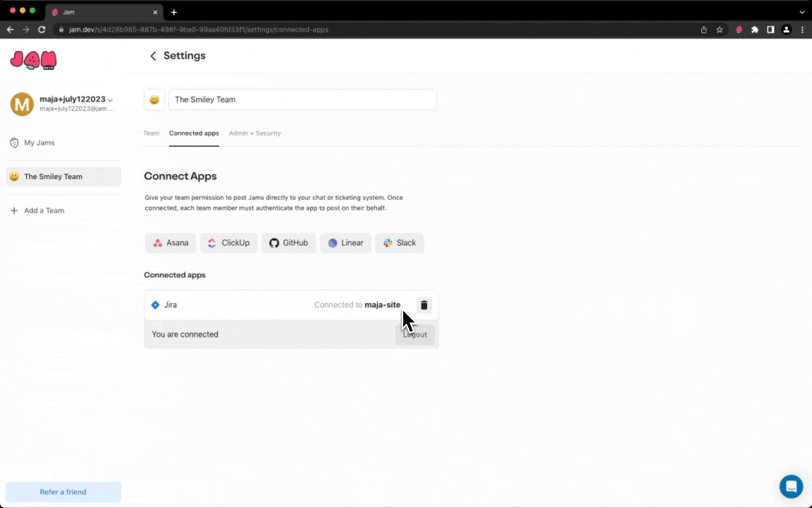Image resolution: width=812 pixels, height=508 pixels.
Task: Click the Refer a friend button
Action: [63, 492]
